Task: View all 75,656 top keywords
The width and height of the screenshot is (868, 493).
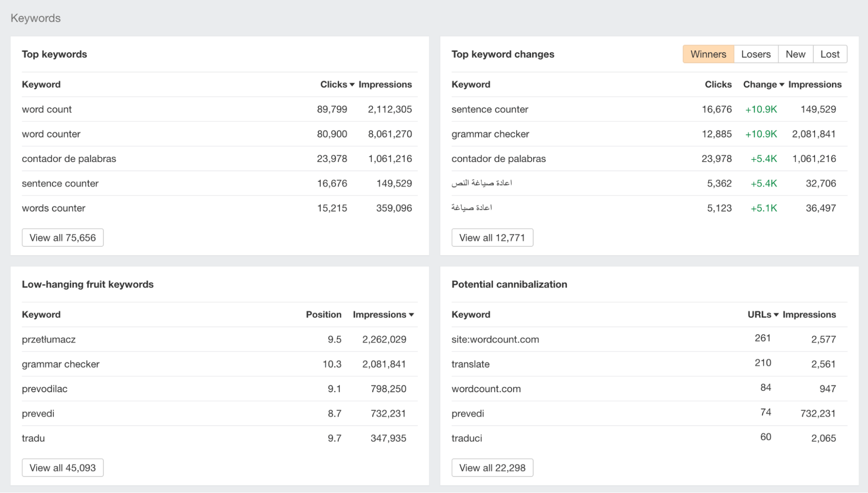Action: coord(63,237)
